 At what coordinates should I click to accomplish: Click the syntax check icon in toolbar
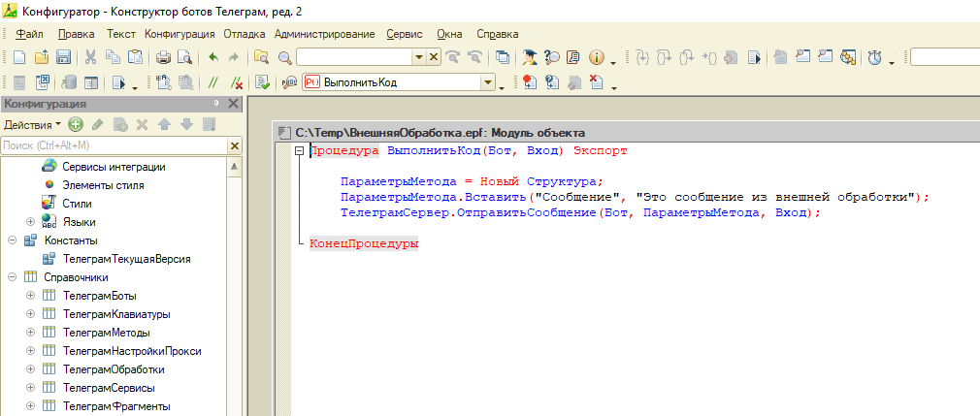pyautogui.click(x=263, y=82)
